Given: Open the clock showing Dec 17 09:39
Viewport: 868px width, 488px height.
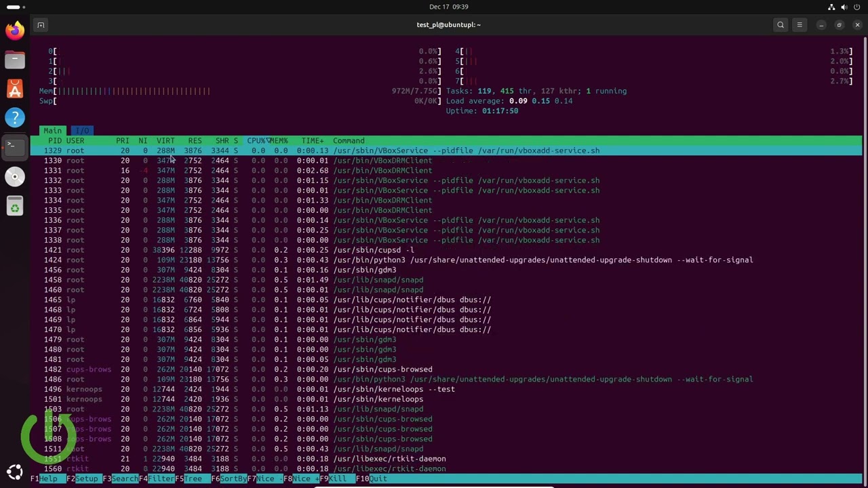Looking at the screenshot, I should point(449,7).
